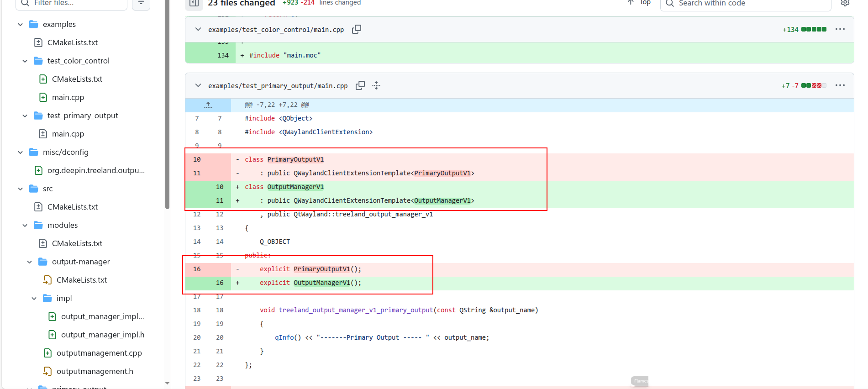
Task: Open diff view settings gear
Action: pos(845,3)
